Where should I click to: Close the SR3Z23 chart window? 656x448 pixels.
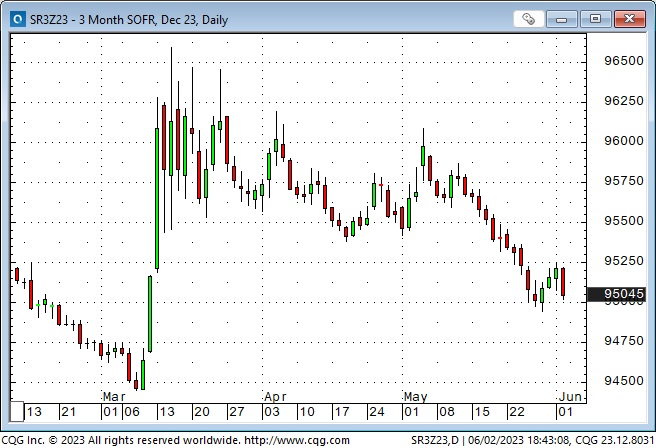click(x=629, y=19)
